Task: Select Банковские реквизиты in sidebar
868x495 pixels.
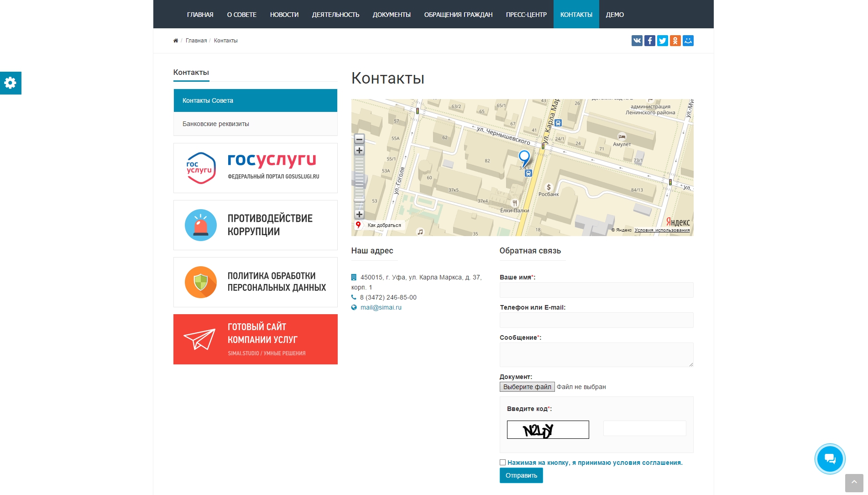Action: [x=255, y=124]
